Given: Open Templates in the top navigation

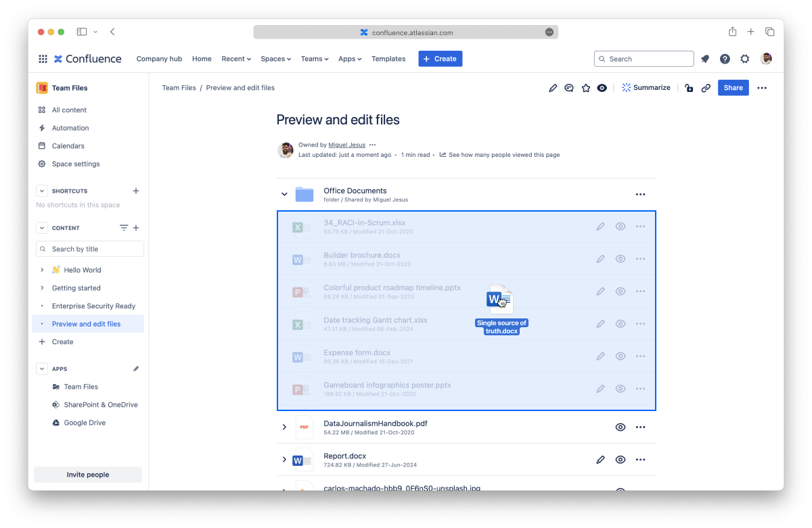Looking at the screenshot, I should [x=388, y=59].
